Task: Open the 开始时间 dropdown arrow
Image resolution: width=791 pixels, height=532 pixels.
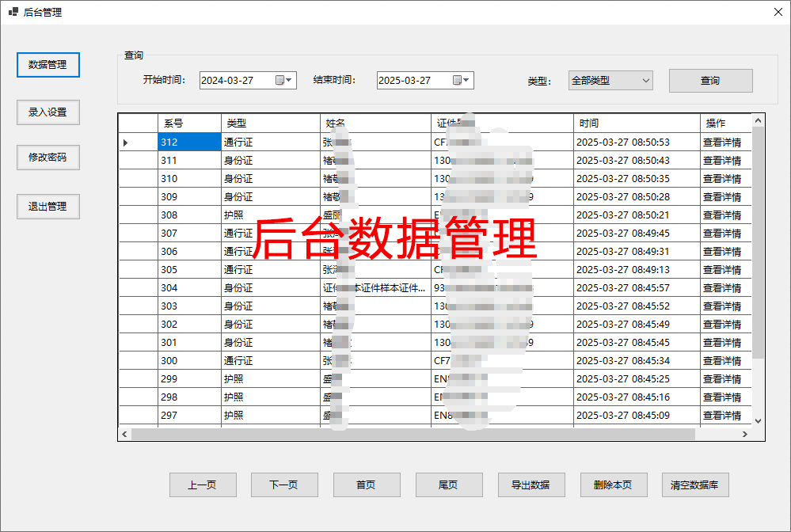Action: click(290, 80)
